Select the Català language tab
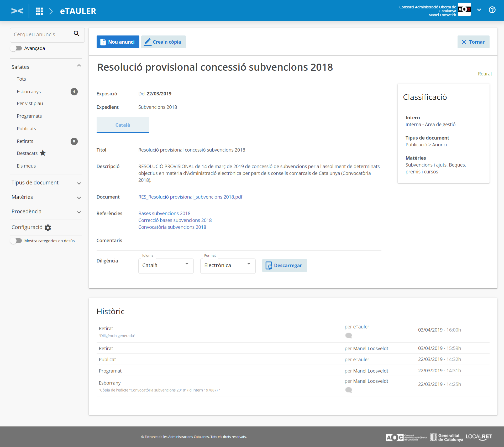Image resolution: width=504 pixels, height=447 pixels. (123, 125)
